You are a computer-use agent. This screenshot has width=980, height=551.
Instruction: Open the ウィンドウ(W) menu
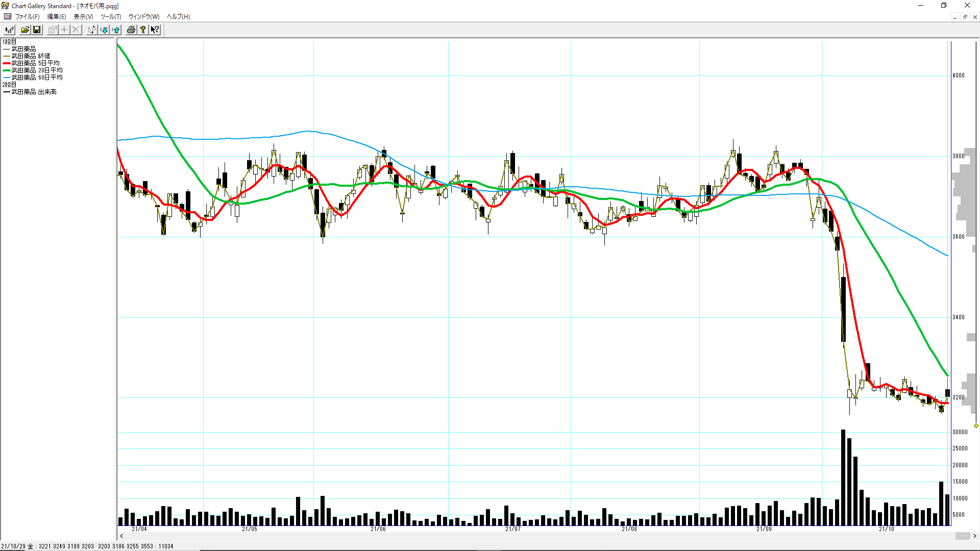(144, 17)
